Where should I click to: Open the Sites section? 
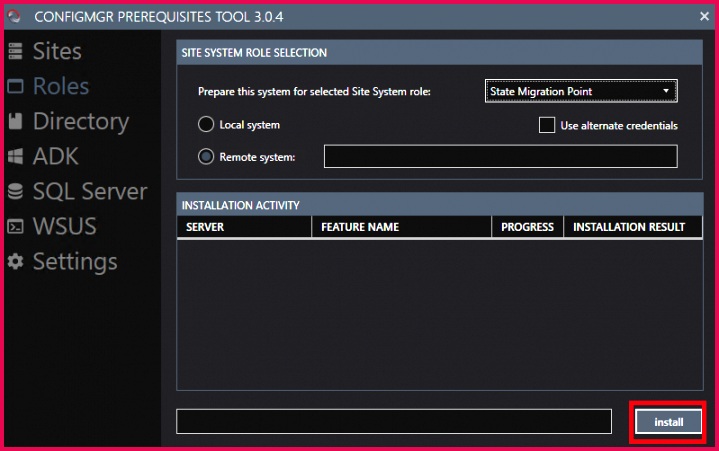(x=57, y=51)
